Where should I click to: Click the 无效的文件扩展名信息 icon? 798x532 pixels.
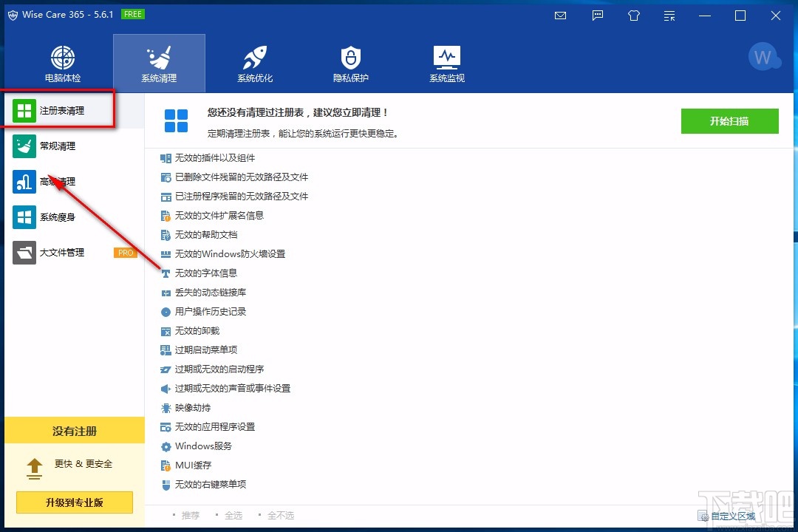tap(166, 216)
